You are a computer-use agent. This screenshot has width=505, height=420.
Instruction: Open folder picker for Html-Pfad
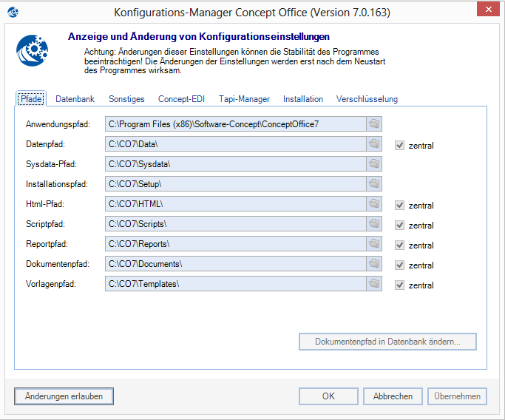[374, 203]
